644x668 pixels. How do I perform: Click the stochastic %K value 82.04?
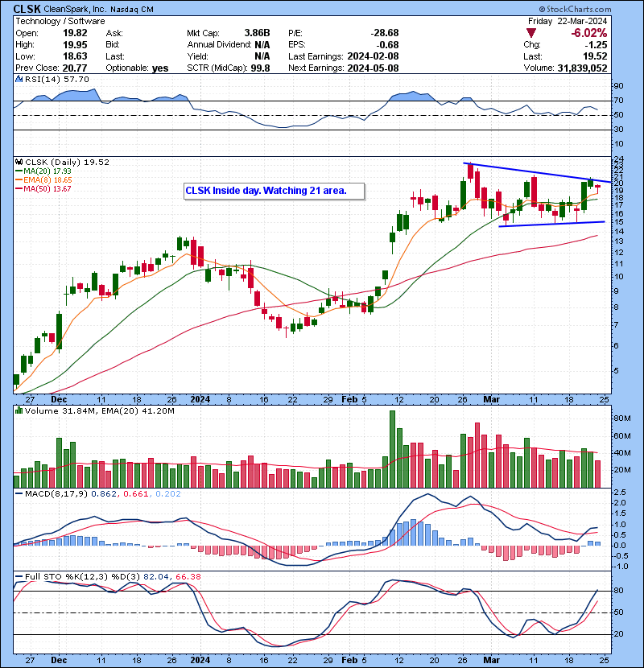click(x=155, y=577)
